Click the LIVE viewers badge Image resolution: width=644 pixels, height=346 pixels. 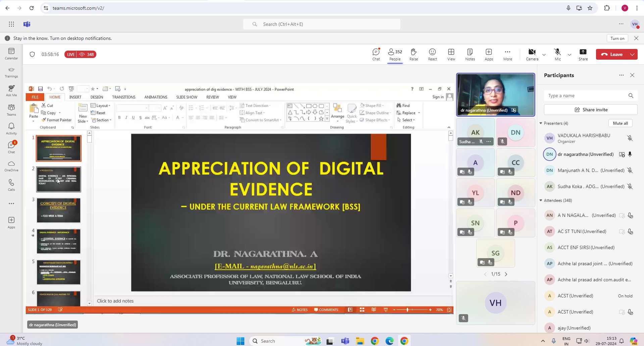(80, 54)
